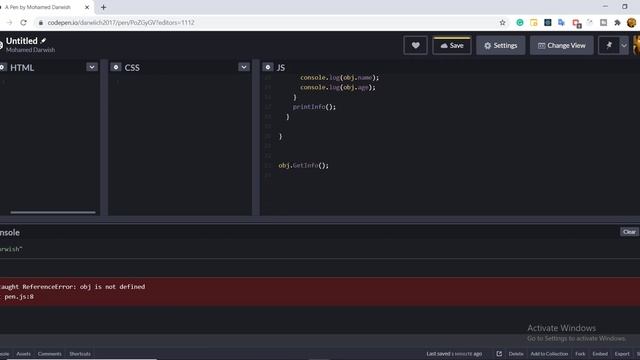Screen dimensions: 640x360
Task: Open the Comments tab in footer
Action: click(49, 354)
